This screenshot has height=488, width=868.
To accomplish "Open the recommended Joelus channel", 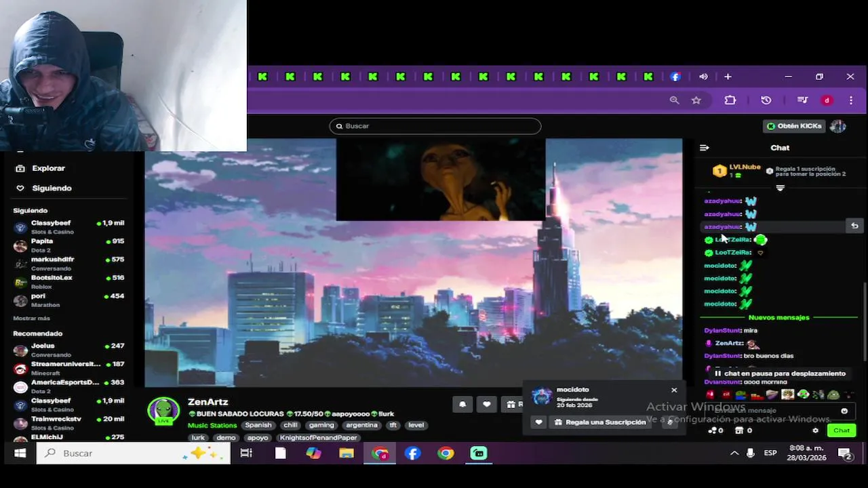I will point(69,350).
